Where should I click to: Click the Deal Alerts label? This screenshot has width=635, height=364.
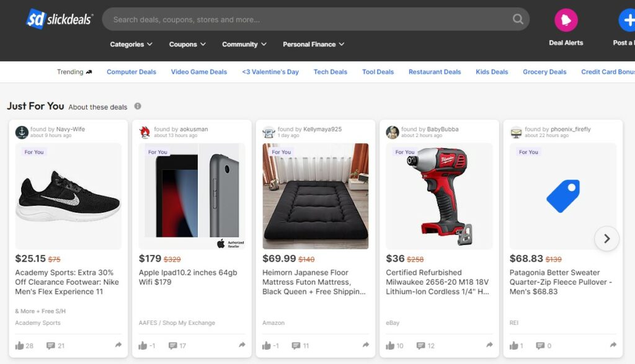566,43
